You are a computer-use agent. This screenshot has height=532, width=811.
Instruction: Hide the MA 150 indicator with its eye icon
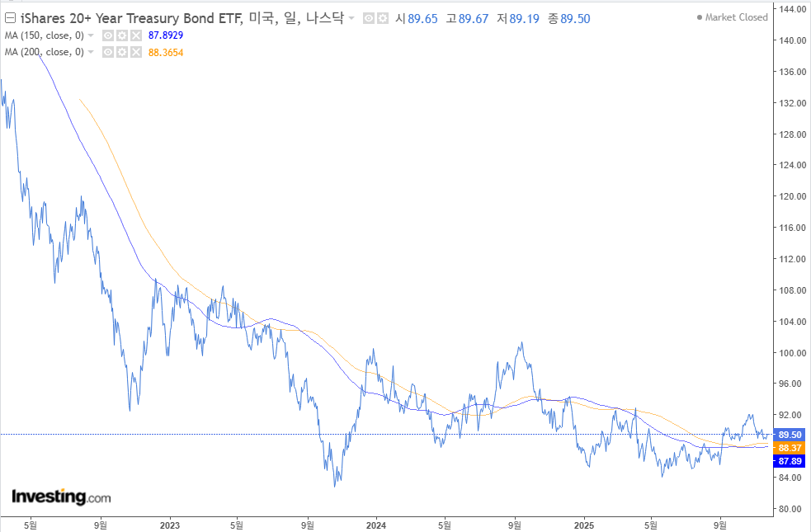pos(107,35)
